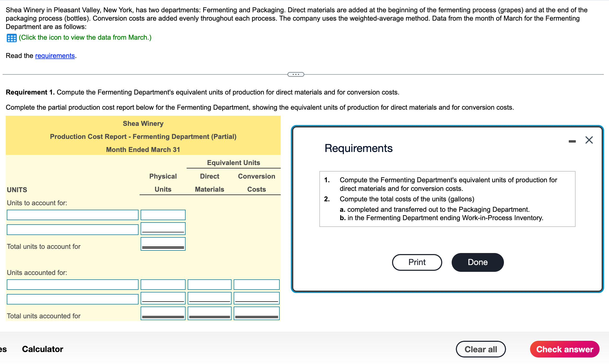Minimize the Requirements popup
The width and height of the screenshot is (609, 364).
click(572, 141)
